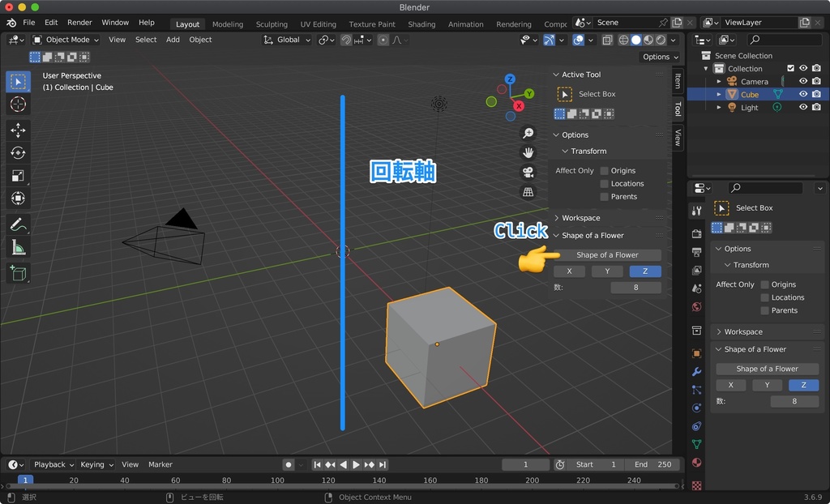This screenshot has height=504, width=830.
Task: Click the current frame field in the timeline
Action: [x=525, y=464]
